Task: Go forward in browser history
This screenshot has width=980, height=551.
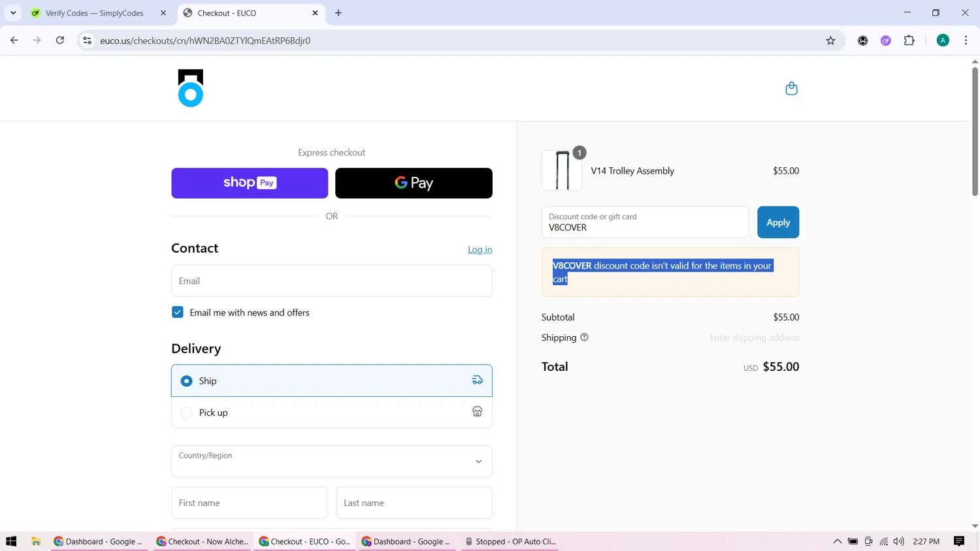Action: coord(37,40)
